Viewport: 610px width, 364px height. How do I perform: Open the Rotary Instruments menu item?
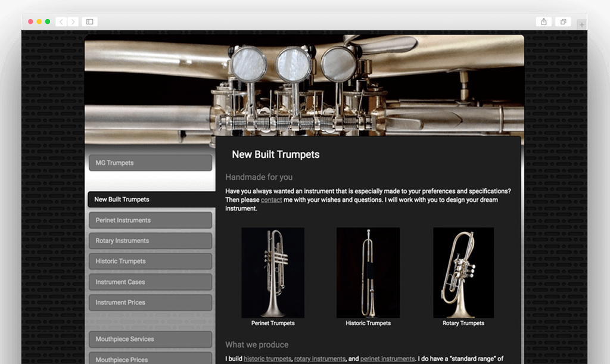pos(150,241)
